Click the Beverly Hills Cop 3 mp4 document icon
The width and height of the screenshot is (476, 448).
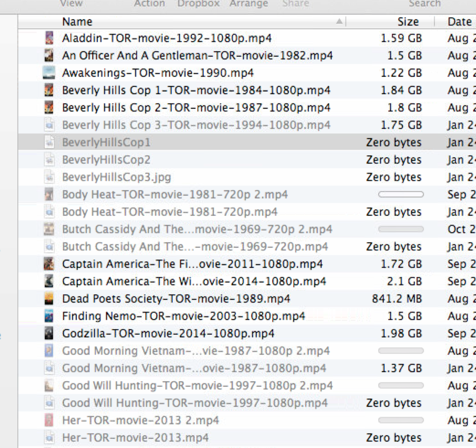coord(49,125)
